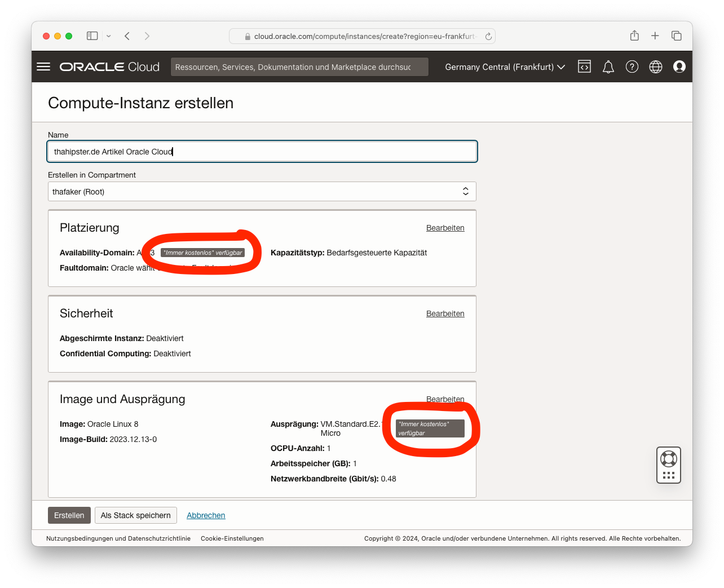This screenshot has height=588, width=724.
Task: Expand the sidebar options chevron in Safari
Action: pyautogui.click(x=108, y=36)
